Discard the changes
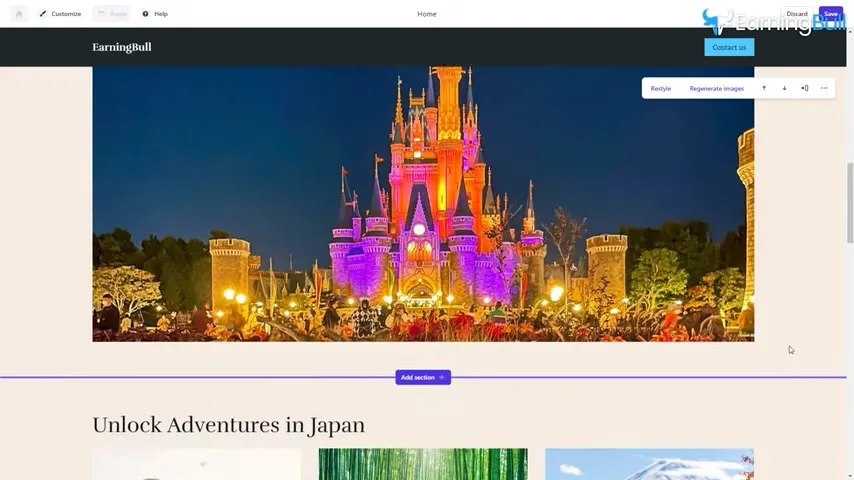Screen dimensions: 854x480 796,14
